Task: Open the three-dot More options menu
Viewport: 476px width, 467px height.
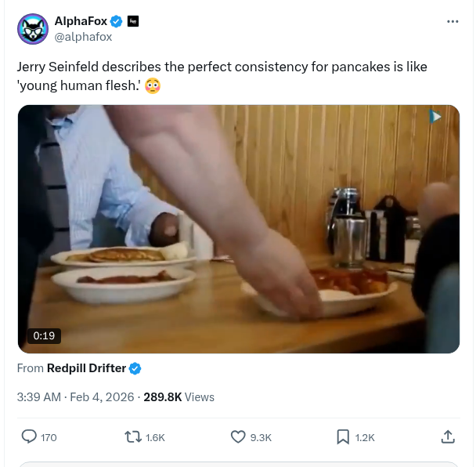Action: 453,21
